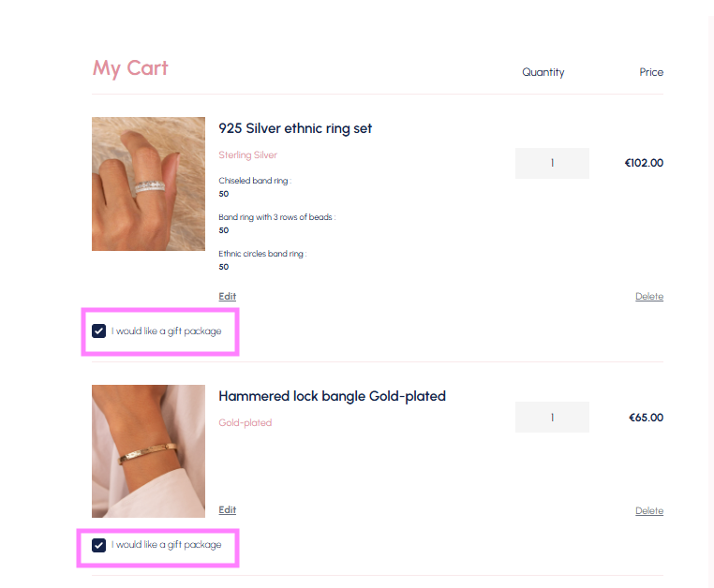Click the 925 Silver ethnic ring set title
Screen dimensions: 714x588
coord(295,128)
